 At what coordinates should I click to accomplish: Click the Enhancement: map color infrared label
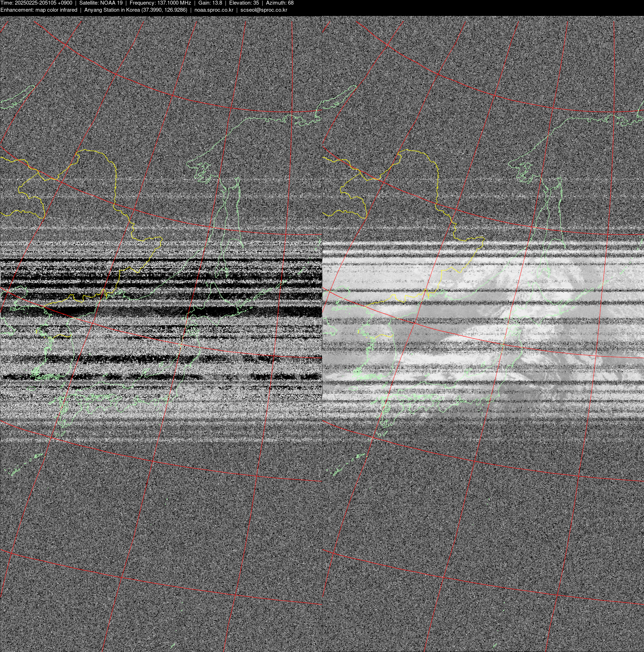pos(39,10)
